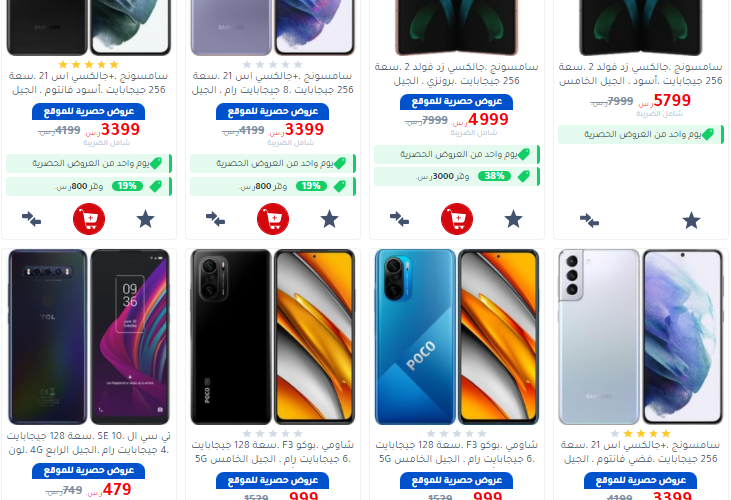Add bronze Galaxy Z Fold 2 to cart
This screenshot has width=731, height=500.
[457, 219]
